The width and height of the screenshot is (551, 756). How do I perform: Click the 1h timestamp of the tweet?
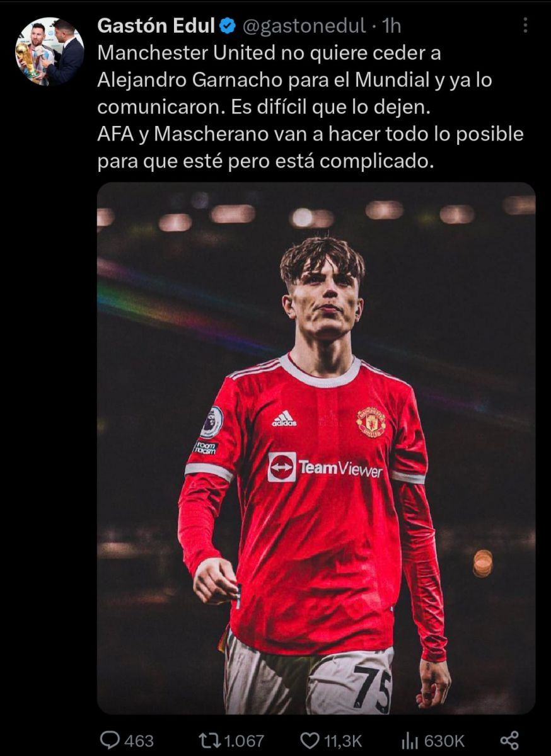(391, 26)
